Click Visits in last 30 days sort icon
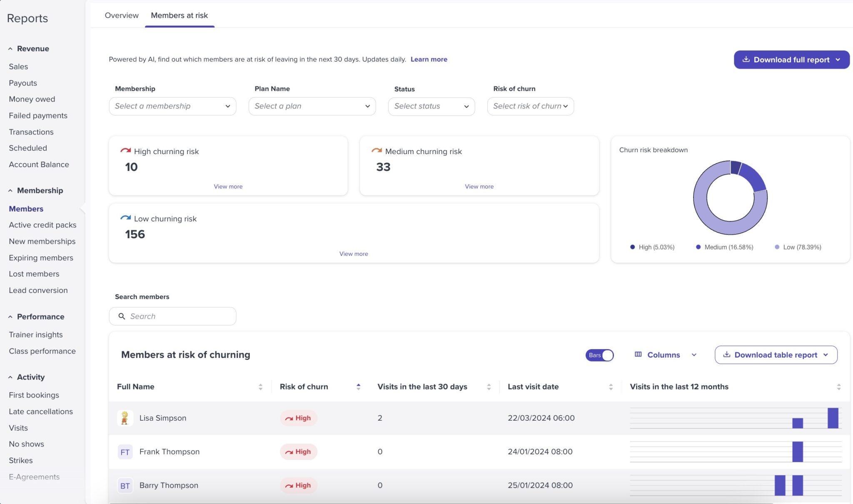The image size is (853, 504). (489, 387)
